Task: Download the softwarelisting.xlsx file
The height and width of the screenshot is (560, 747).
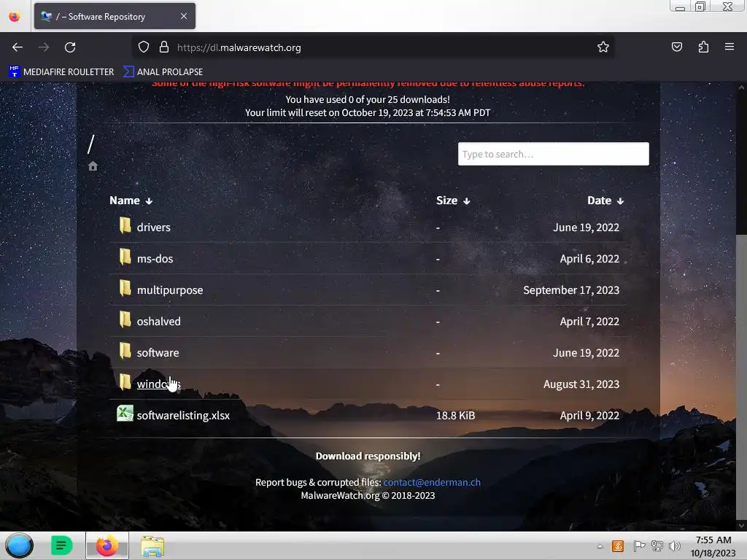Action: tap(183, 416)
